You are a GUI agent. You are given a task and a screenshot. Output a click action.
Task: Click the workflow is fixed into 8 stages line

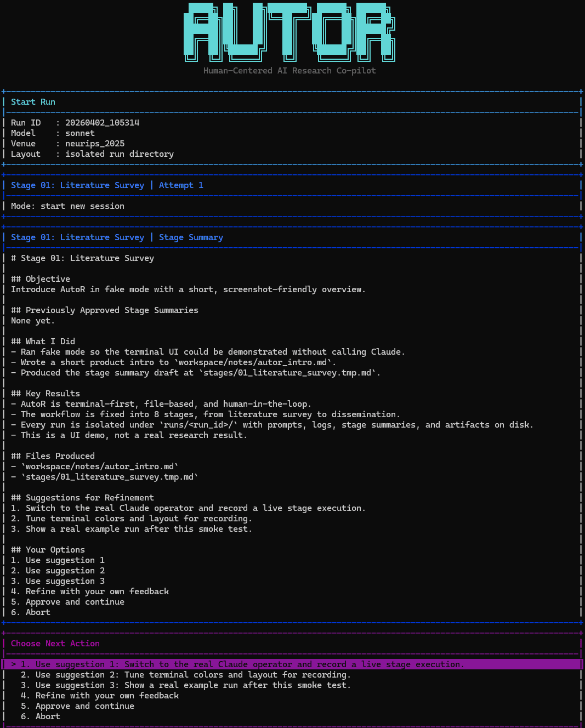(x=206, y=414)
